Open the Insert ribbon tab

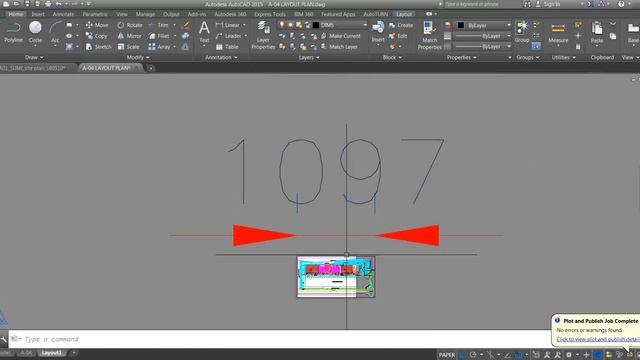(38, 14)
